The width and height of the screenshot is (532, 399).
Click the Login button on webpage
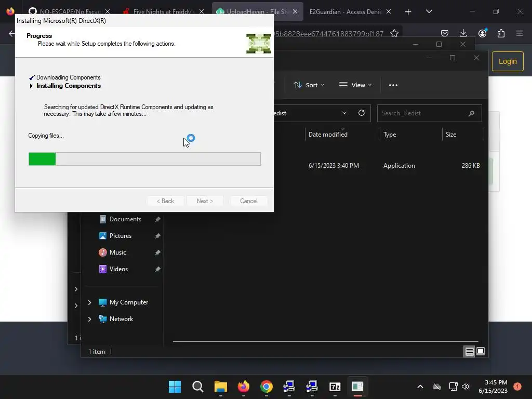(508, 61)
